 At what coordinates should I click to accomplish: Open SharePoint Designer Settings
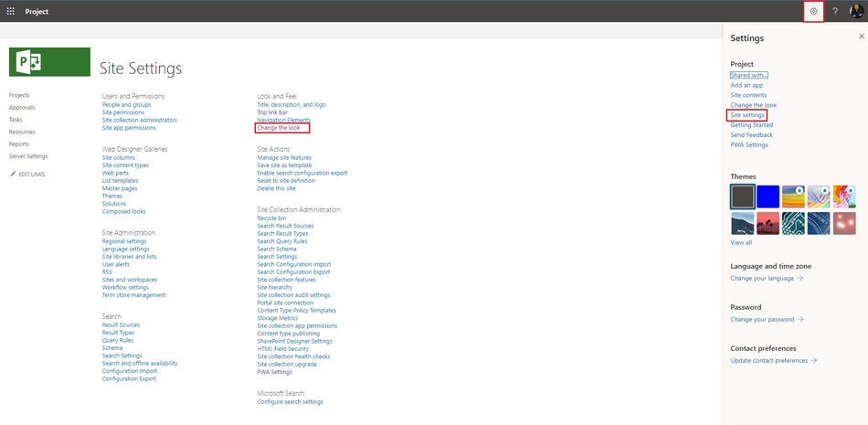tap(294, 342)
